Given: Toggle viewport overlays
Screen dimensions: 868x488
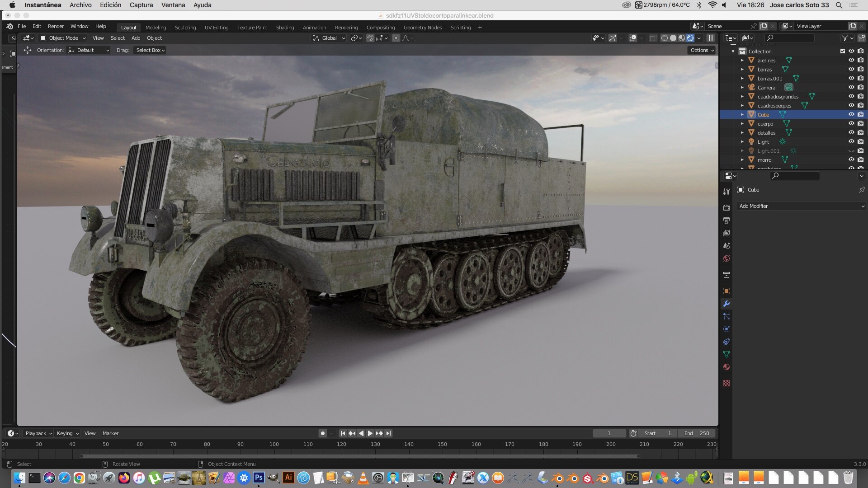Looking at the screenshot, I should pos(633,38).
